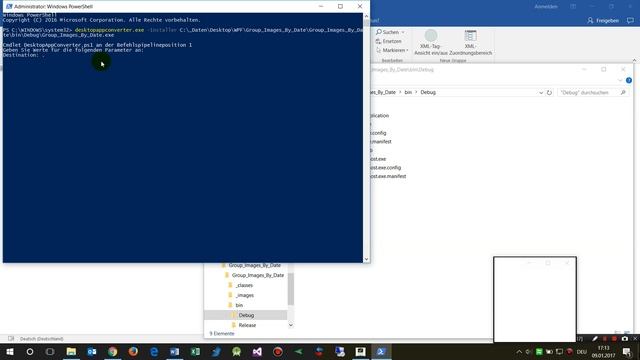
Task: Open Firefox from the taskbar
Action: [133, 351]
